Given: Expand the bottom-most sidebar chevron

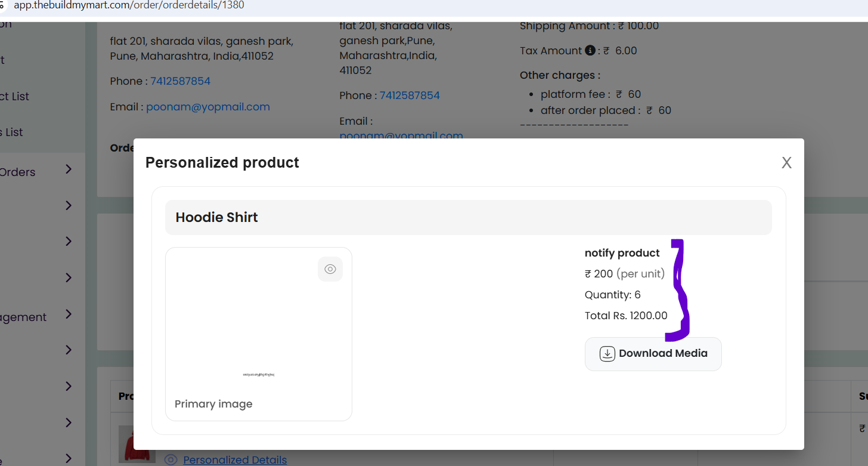Looking at the screenshot, I should pyautogui.click(x=69, y=458).
